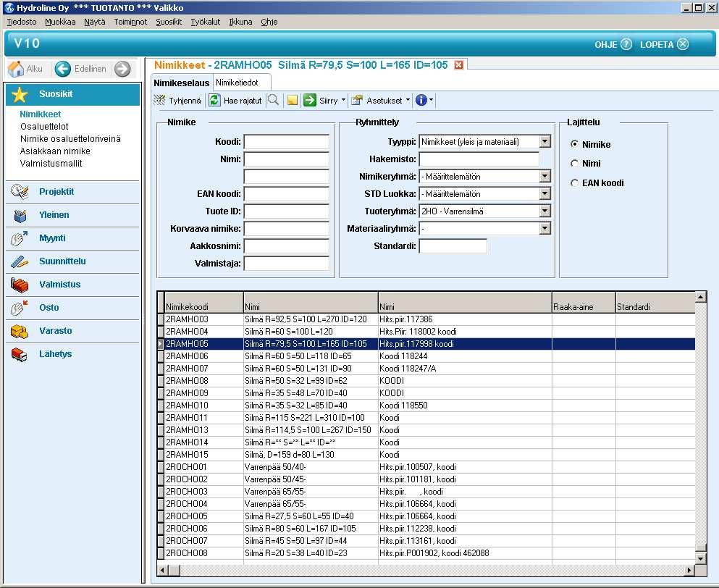Open the Näytä menu
719x588 pixels.
(94, 22)
